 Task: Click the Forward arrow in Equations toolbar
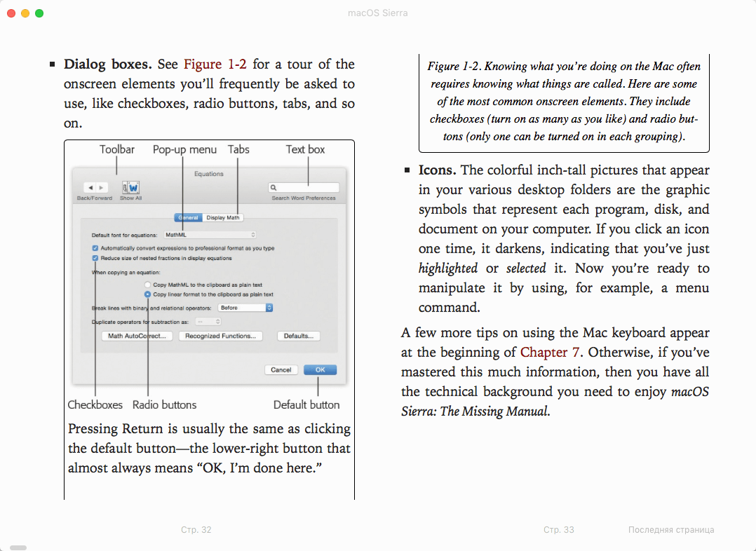click(102, 188)
